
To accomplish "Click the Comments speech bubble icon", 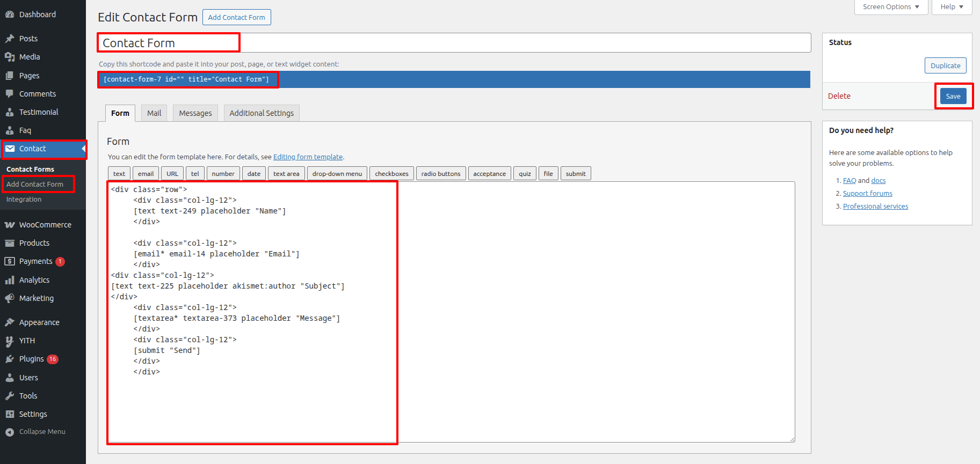I will tap(10, 94).
